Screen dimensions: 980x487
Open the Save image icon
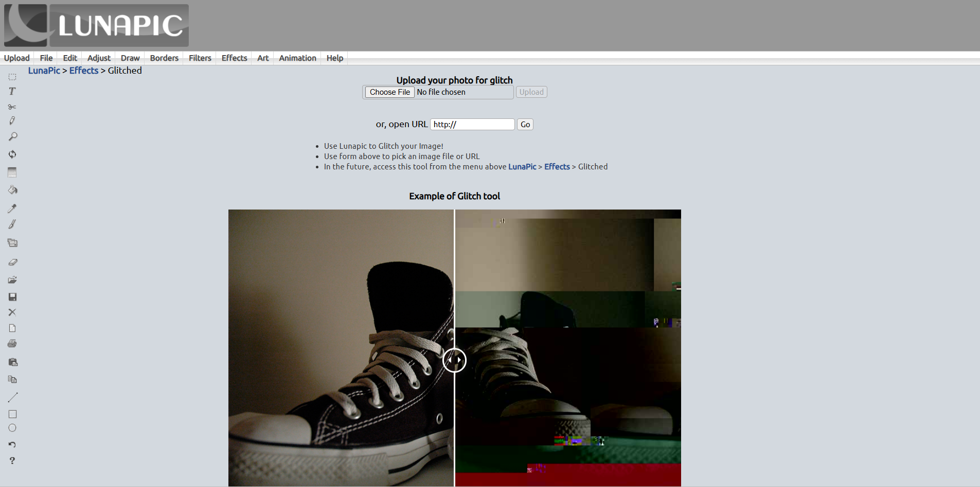click(x=12, y=297)
